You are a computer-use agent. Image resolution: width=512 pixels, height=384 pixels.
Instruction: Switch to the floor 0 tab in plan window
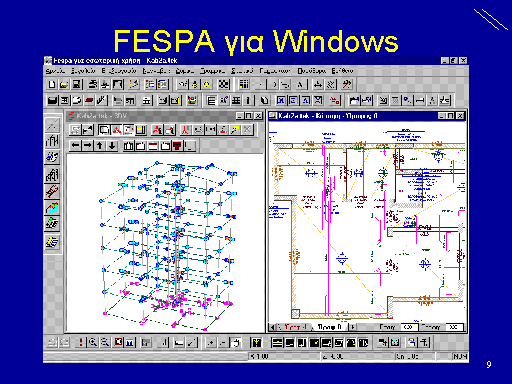click(330, 327)
